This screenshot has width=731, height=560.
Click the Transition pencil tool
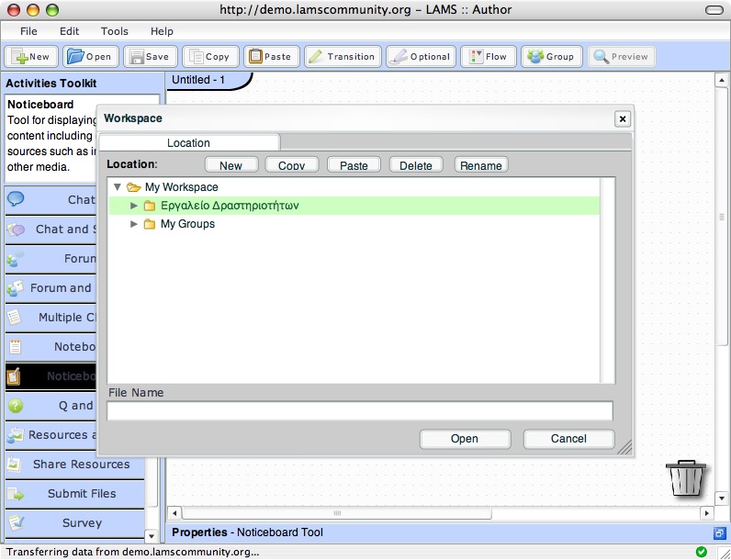[x=315, y=57]
